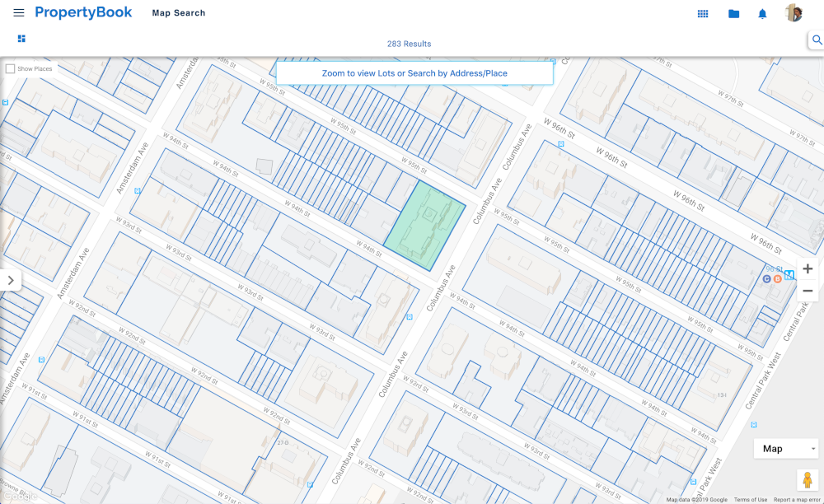Select the highlighted green lot on the map

424,226
